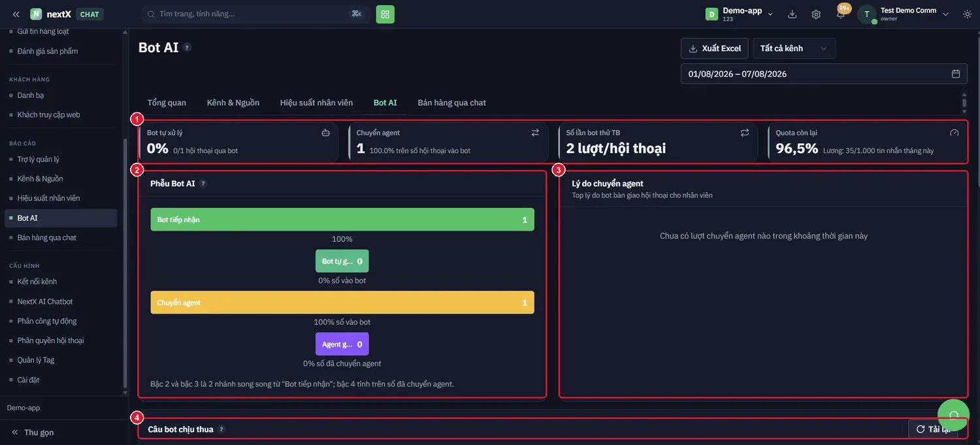Click Thu gọn collapse button in sidebar
The image size is (980, 445).
coord(33,433)
